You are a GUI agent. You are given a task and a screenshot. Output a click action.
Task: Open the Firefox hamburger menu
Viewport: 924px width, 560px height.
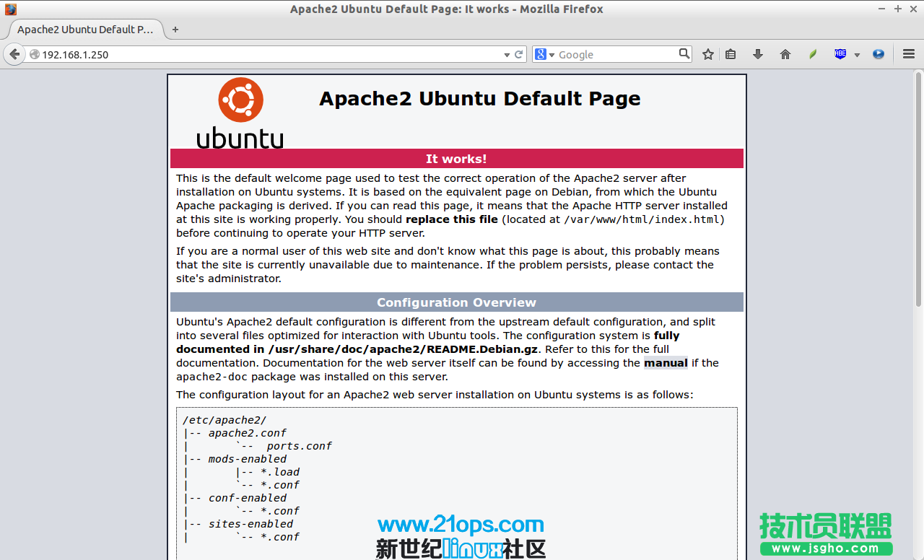point(909,53)
